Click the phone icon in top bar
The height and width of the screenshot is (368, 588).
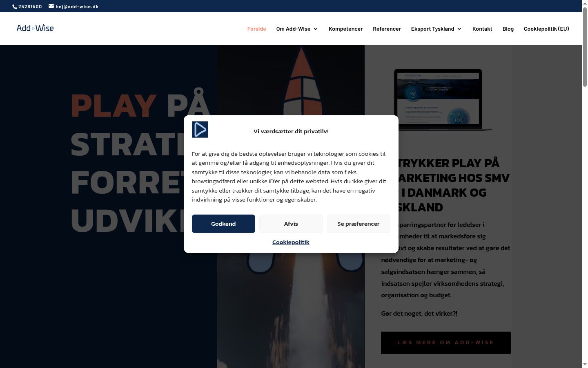[x=15, y=7]
